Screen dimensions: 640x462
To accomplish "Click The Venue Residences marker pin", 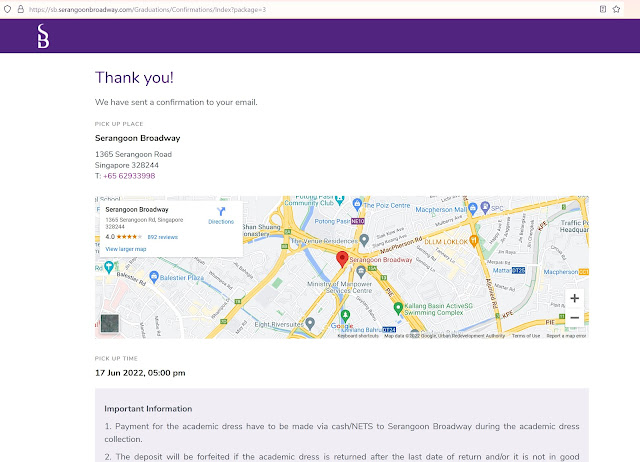I will click(364, 240).
